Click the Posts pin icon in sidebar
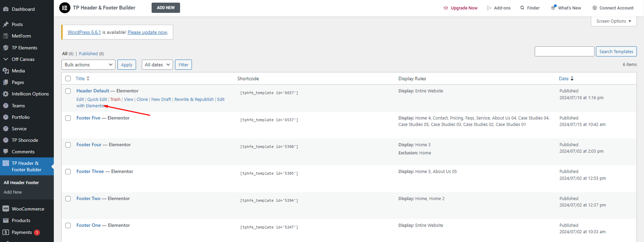644x242 pixels. (x=6, y=25)
